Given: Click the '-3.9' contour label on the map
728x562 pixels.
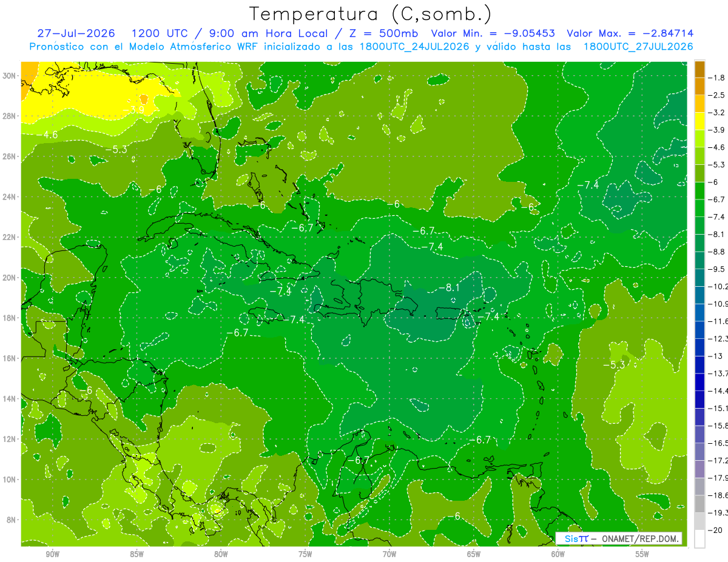Looking at the screenshot, I should click(x=133, y=110).
